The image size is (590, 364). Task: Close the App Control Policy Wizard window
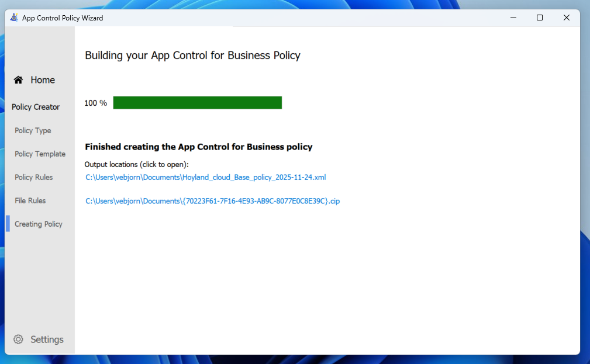click(x=566, y=18)
